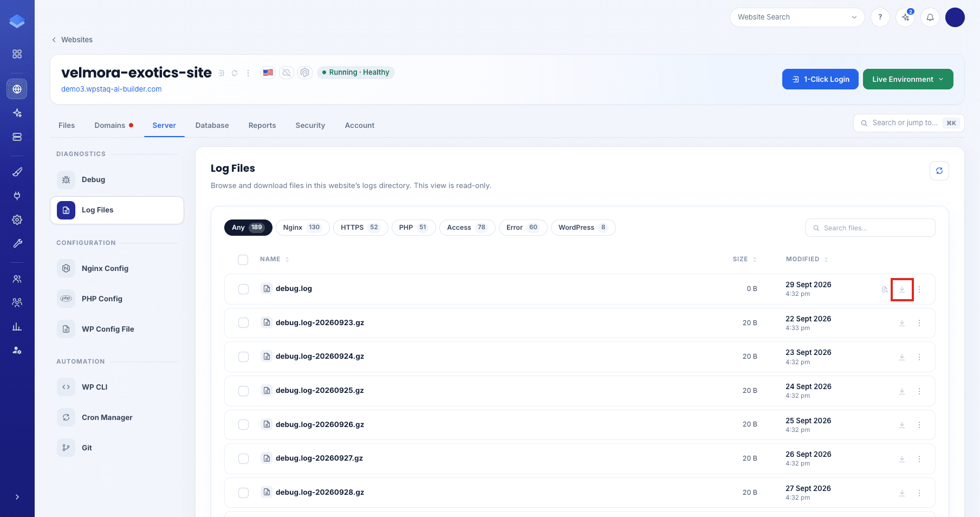Check debug.log-20260928.gz checkbox
The width and height of the screenshot is (980, 517).
[x=244, y=493]
